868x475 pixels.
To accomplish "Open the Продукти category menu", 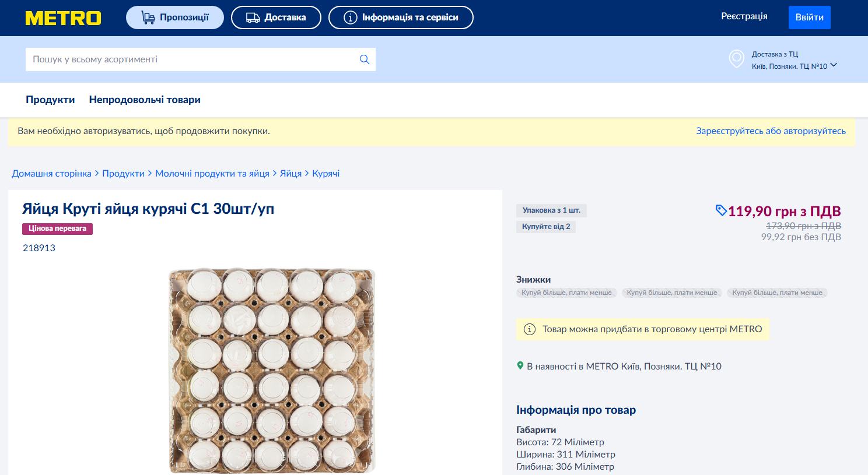I will 50,100.
